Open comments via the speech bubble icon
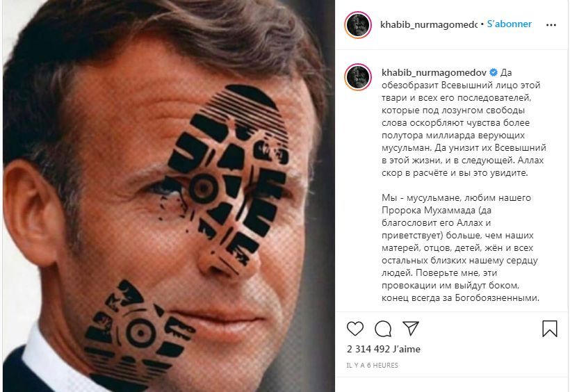Viewport: 570px width, 392px height. tap(383, 329)
